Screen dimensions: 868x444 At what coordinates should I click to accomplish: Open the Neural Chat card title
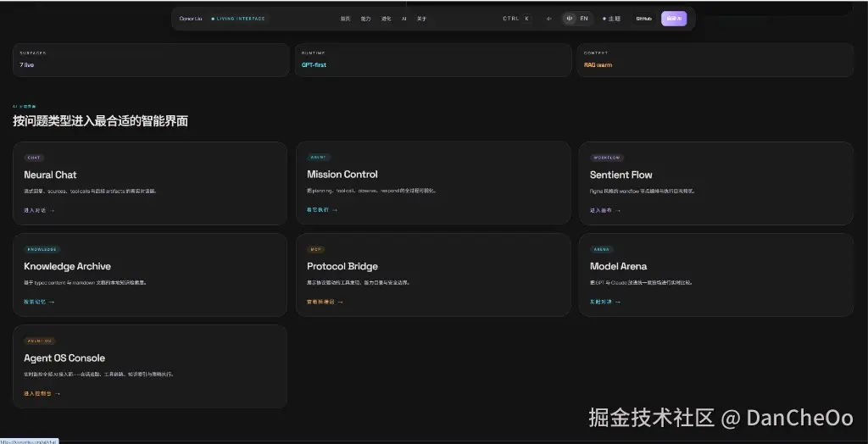coord(50,175)
